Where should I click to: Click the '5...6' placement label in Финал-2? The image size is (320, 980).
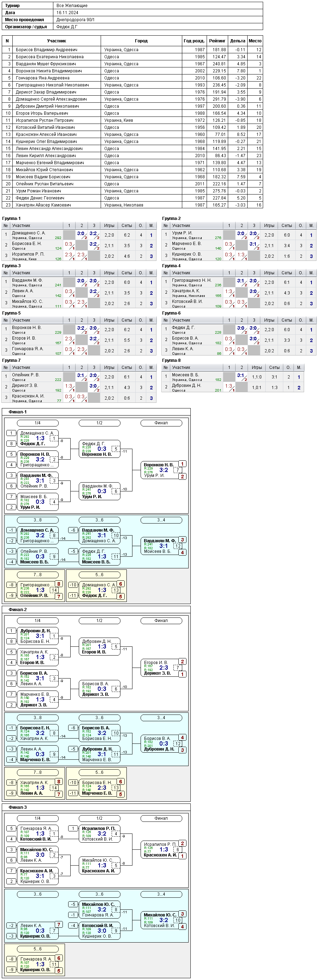point(99,773)
